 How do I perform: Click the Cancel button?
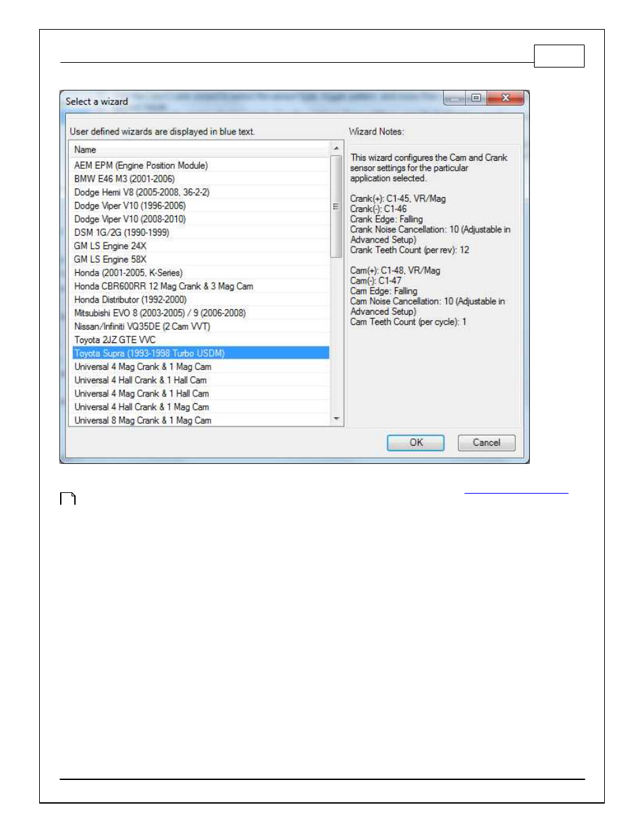click(x=486, y=442)
